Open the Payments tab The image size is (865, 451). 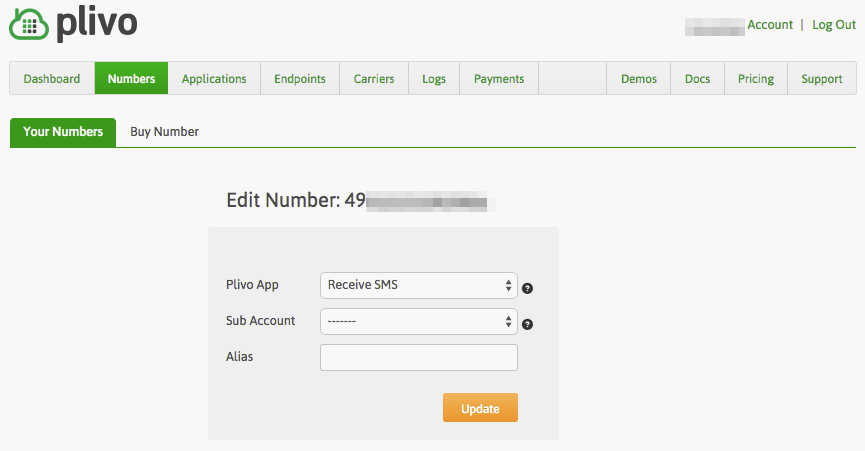tap(499, 78)
